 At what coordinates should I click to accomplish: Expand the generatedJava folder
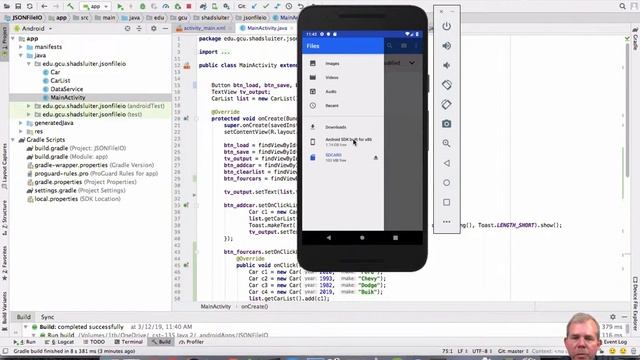coord(21,123)
